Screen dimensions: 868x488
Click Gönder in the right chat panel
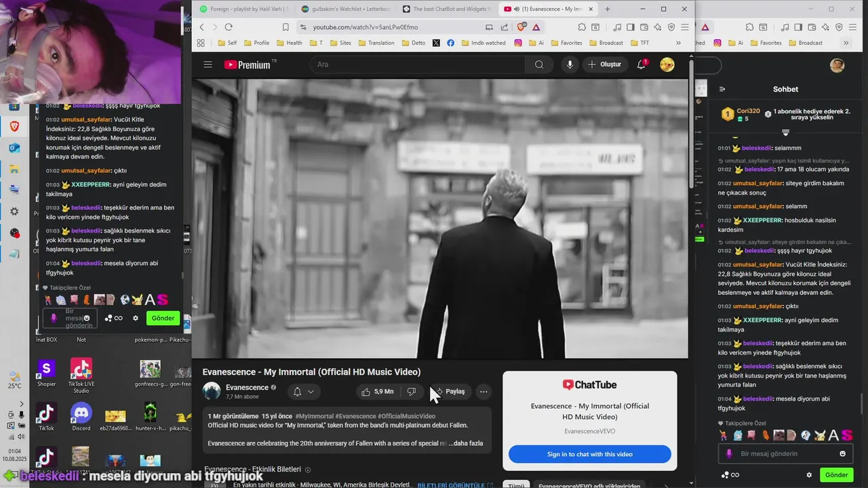click(x=837, y=475)
